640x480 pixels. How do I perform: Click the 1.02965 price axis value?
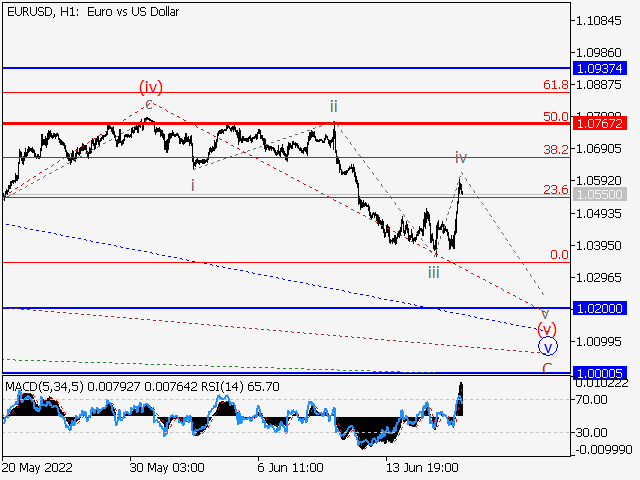click(x=598, y=278)
